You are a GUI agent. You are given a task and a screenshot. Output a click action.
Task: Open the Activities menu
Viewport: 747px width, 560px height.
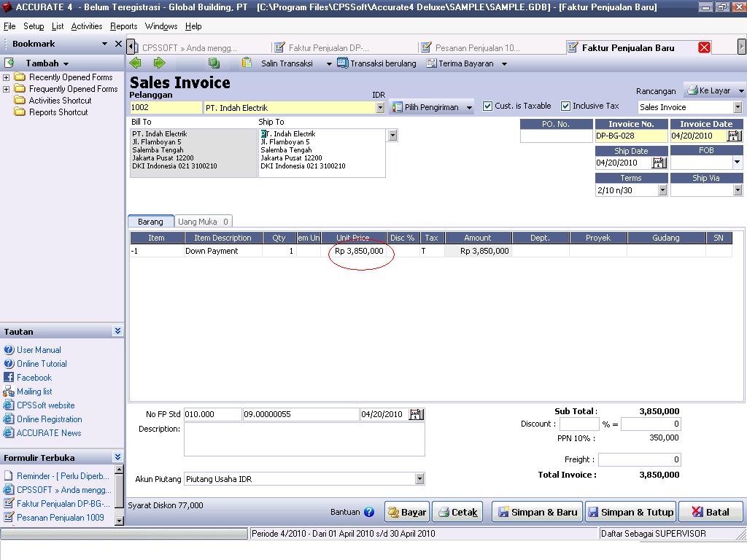[87, 26]
